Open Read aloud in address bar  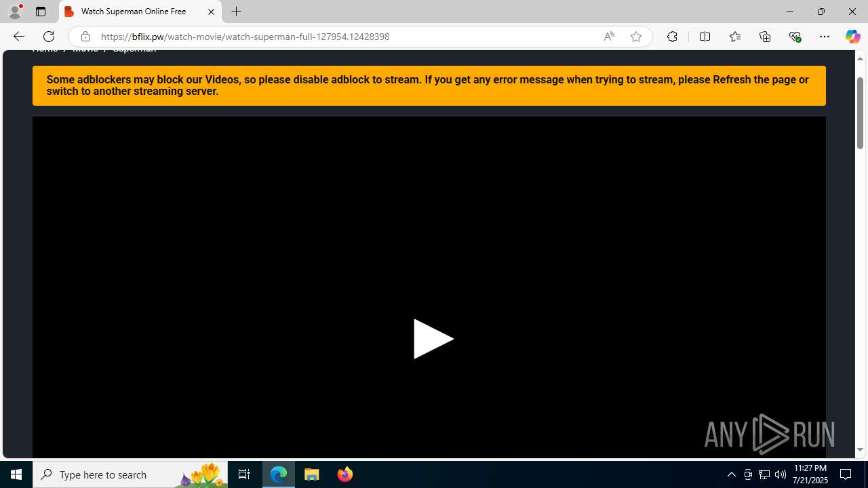click(x=609, y=37)
